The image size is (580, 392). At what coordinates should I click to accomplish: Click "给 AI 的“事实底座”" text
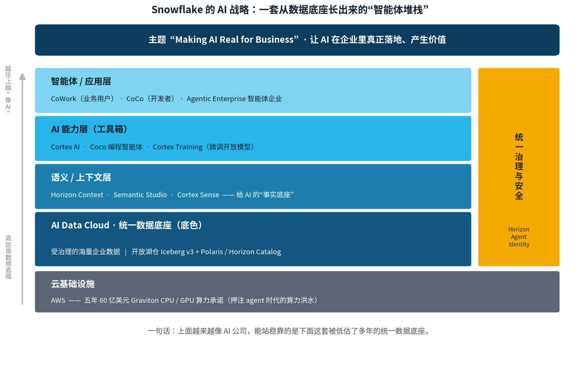click(265, 195)
